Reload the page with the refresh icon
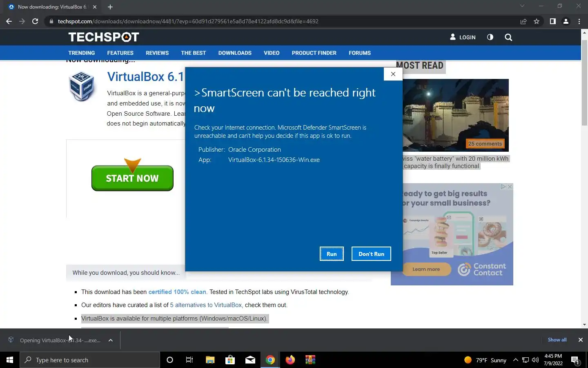The height and width of the screenshot is (368, 588). tap(35, 21)
